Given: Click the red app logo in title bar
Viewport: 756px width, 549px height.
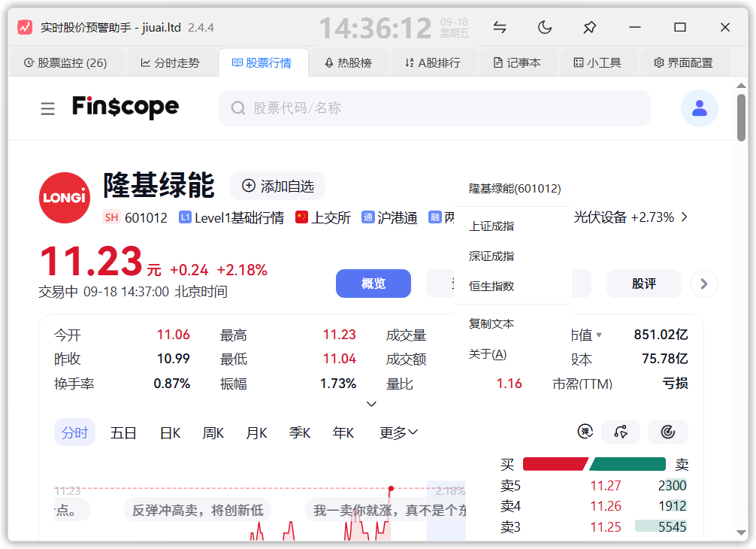Looking at the screenshot, I should coord(25,27).
